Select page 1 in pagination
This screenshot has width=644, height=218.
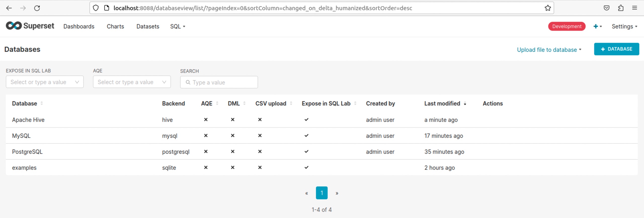tap(321, 193)
